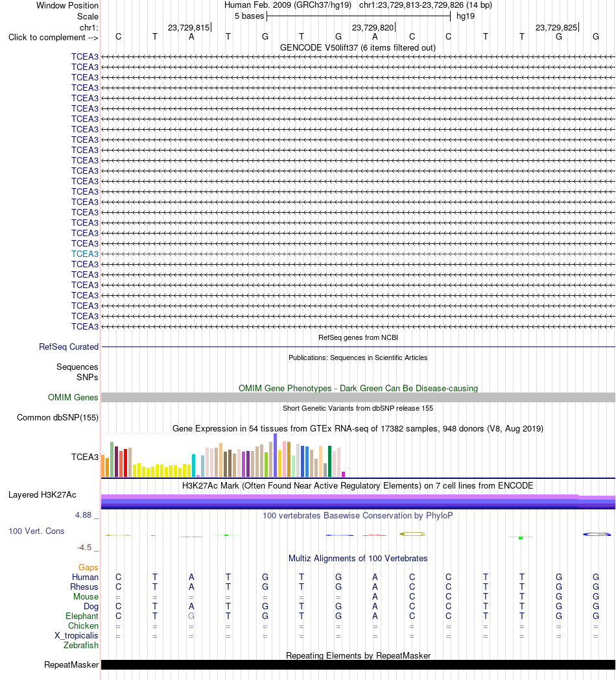This screenshot has width=616, height=680.
Task: Open the "RefSeq genes from NCBI" track title
Action: coord(358,337)
